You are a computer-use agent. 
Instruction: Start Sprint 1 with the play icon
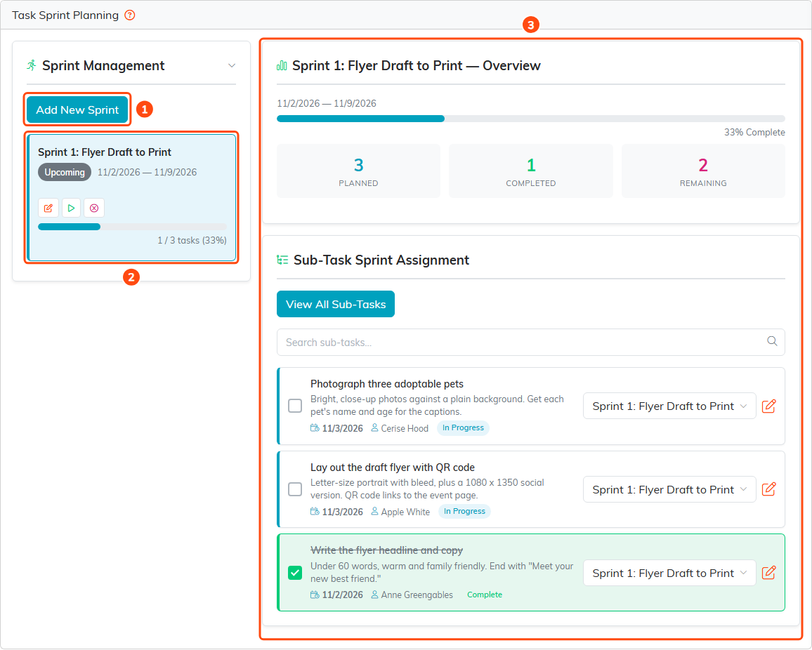[71, 208]
